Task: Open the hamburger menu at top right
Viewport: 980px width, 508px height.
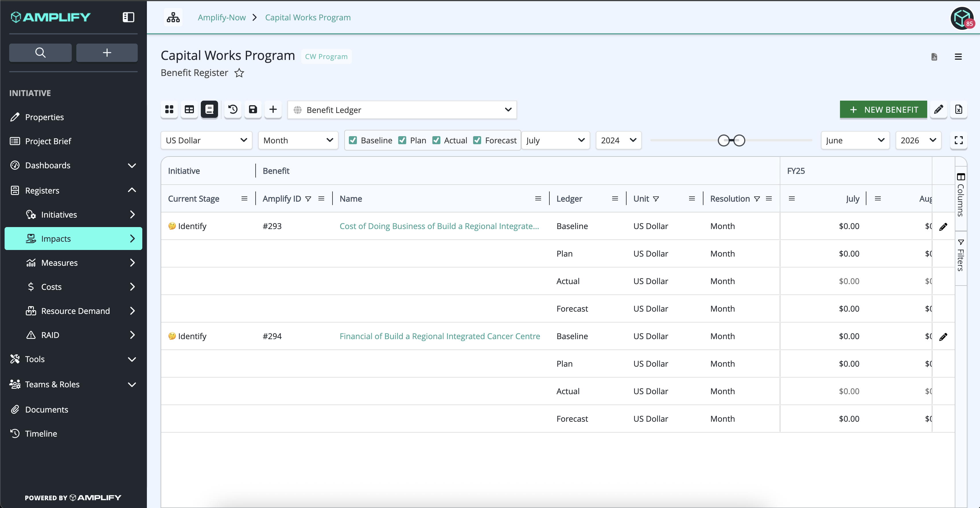Action: (x=958, y=57)
